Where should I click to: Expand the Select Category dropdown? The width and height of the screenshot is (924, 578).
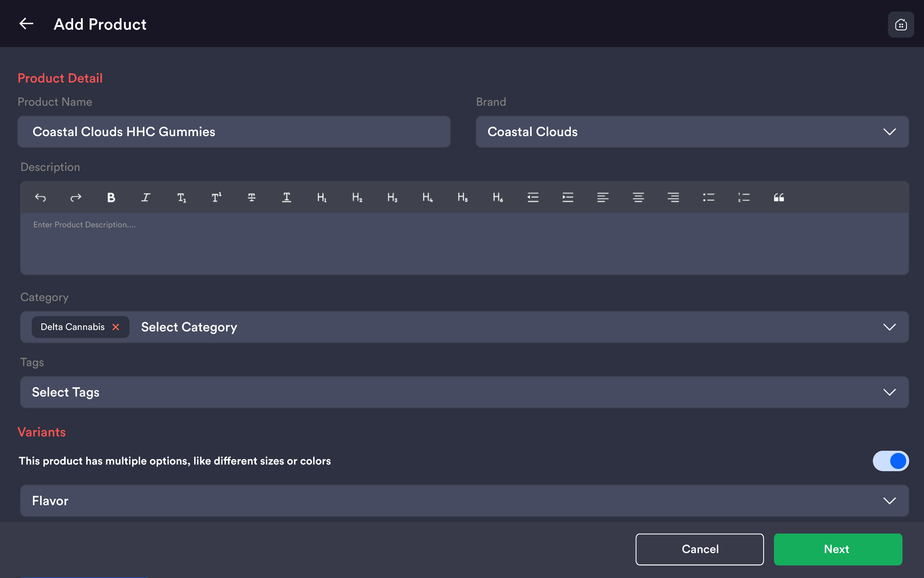464,327
